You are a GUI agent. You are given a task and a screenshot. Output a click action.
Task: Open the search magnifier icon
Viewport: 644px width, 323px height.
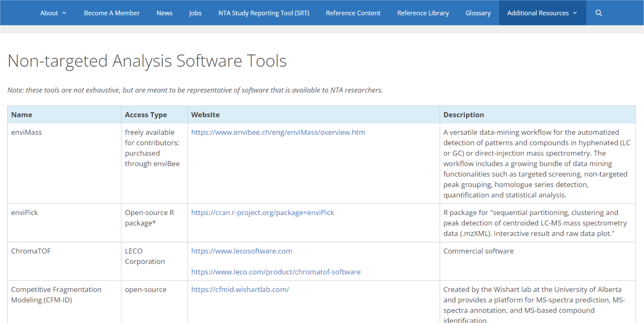tap(598, 13)
